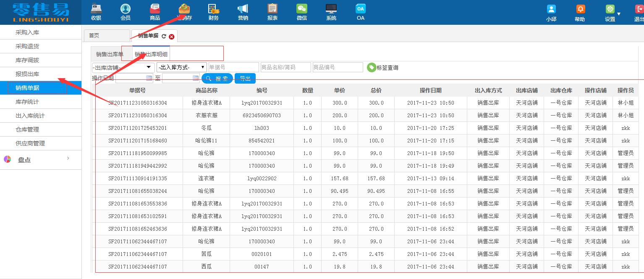Viewport: 644px width, 279px height.
Task: Open the 报表 reports module
Action: tap(272, 12)
